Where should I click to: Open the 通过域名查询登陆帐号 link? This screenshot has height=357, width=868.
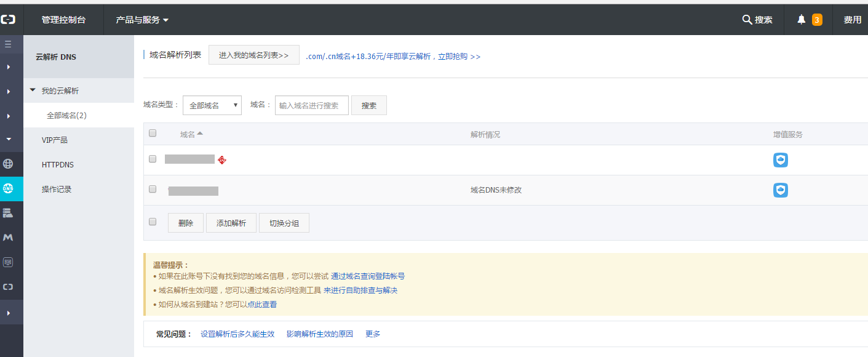click(x=367, y=276)
